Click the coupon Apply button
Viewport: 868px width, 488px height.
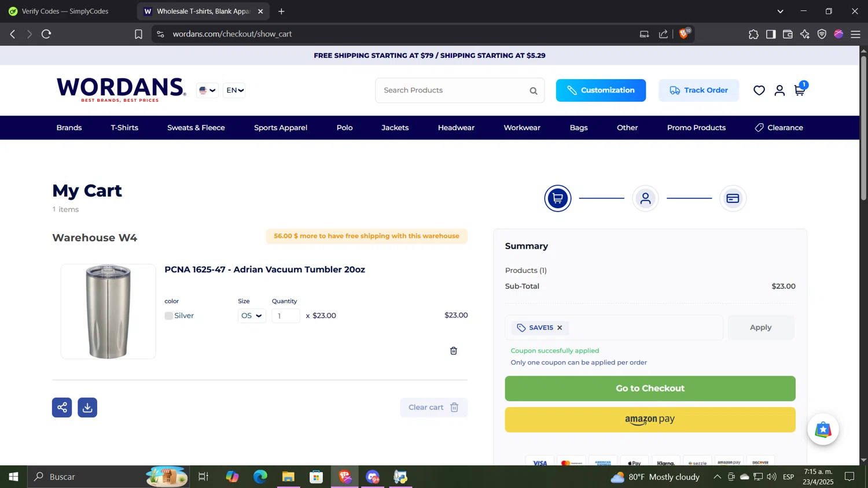tap(760, 328)
